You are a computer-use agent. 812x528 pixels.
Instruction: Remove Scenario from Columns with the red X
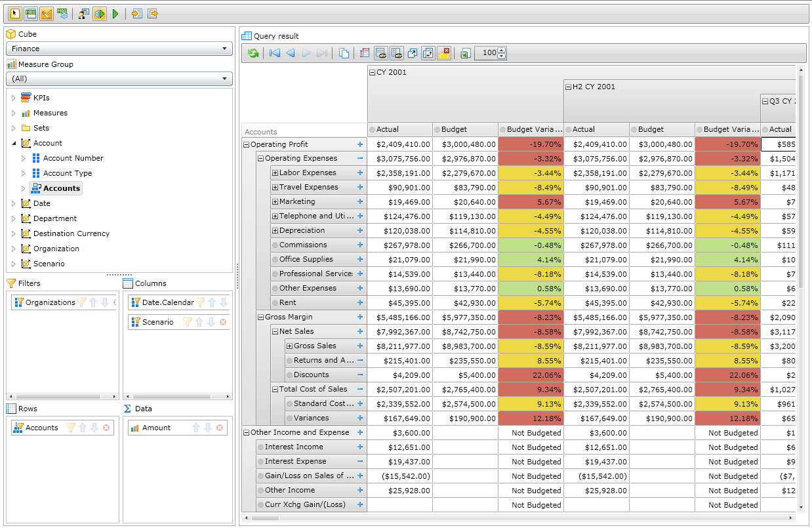[x=222, y=322]
